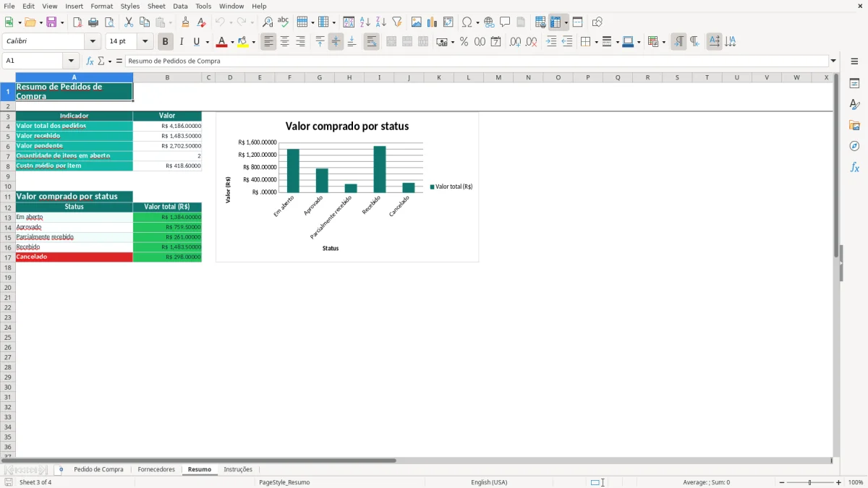The height and width of the screenshot is (488, 868).
Task: Toggle vertical centering of cell contents
Action: (336, 42)
